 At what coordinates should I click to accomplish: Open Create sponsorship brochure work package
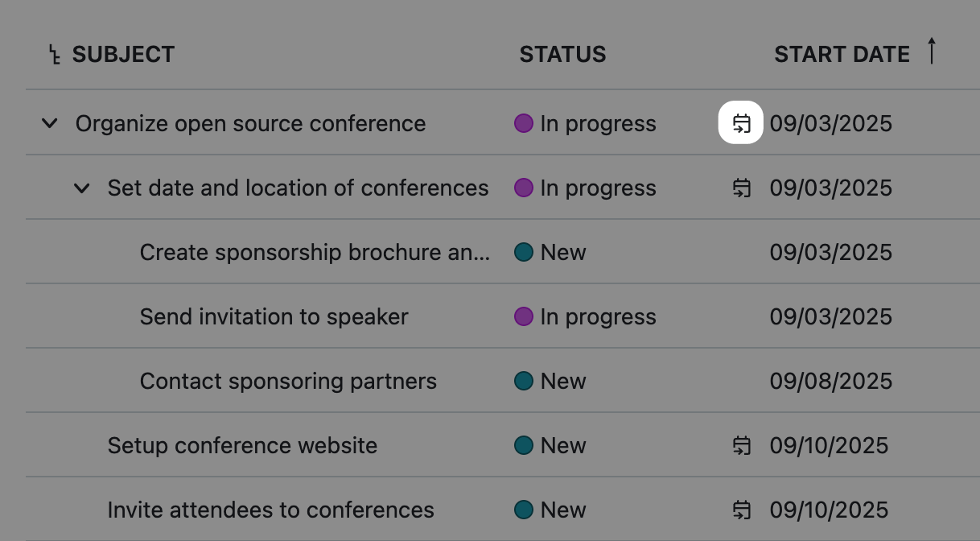click(314, 253)
